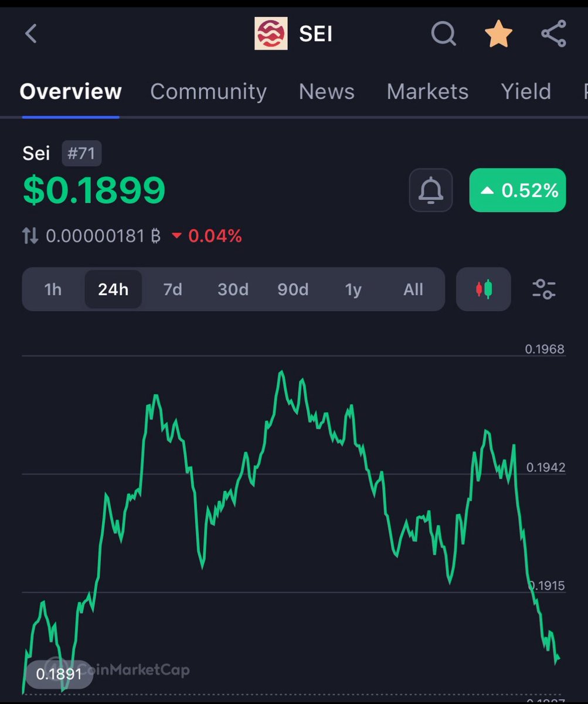This screenshot has width=588, height=704.
Task: Open chart settings sliders icon
Action: point(544,289)
